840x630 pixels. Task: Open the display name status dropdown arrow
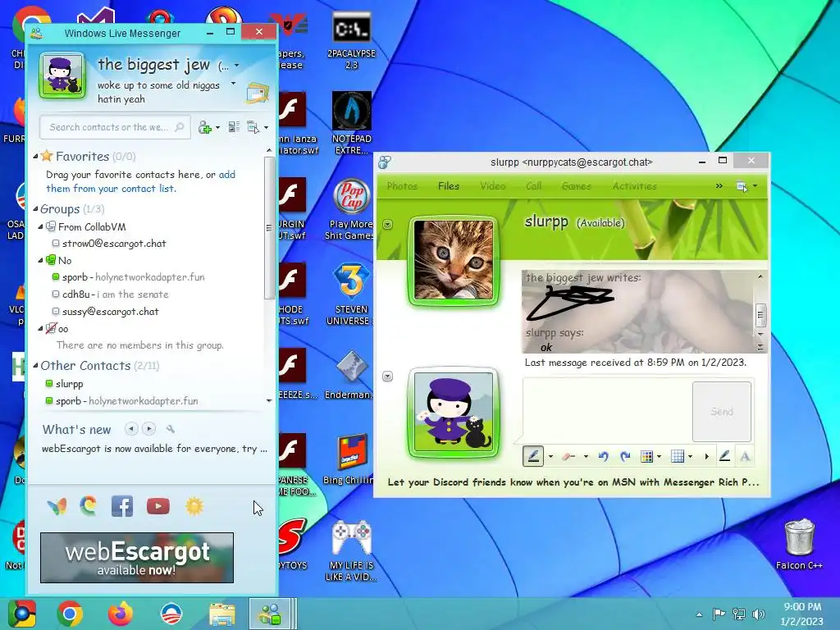[237, 66]
